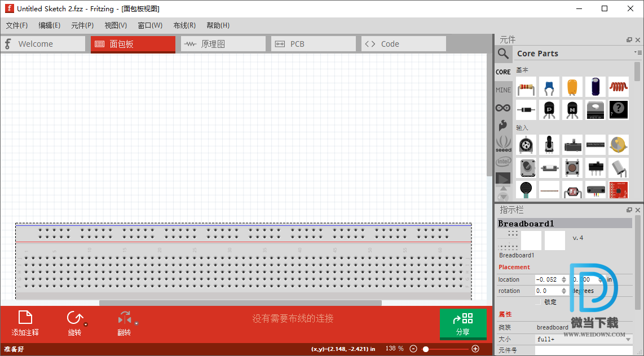Image resolution: width=644 pixels, height=356 pixels.
Task: Click the Breadboard1 title field in Inspector
Action: point(564,224)
